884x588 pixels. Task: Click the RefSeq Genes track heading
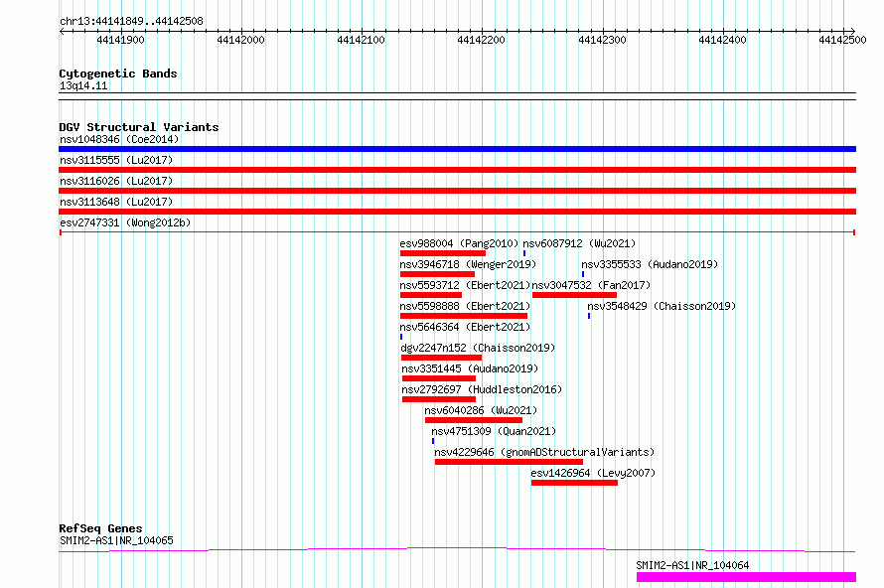(100, 528)
